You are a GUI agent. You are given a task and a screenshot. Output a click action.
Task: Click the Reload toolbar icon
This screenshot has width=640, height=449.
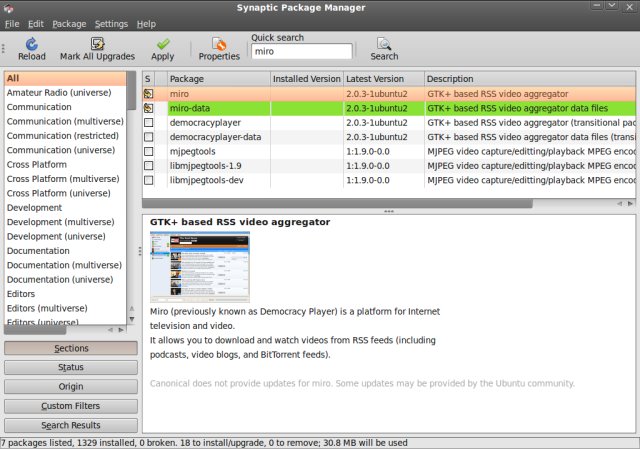31,43
